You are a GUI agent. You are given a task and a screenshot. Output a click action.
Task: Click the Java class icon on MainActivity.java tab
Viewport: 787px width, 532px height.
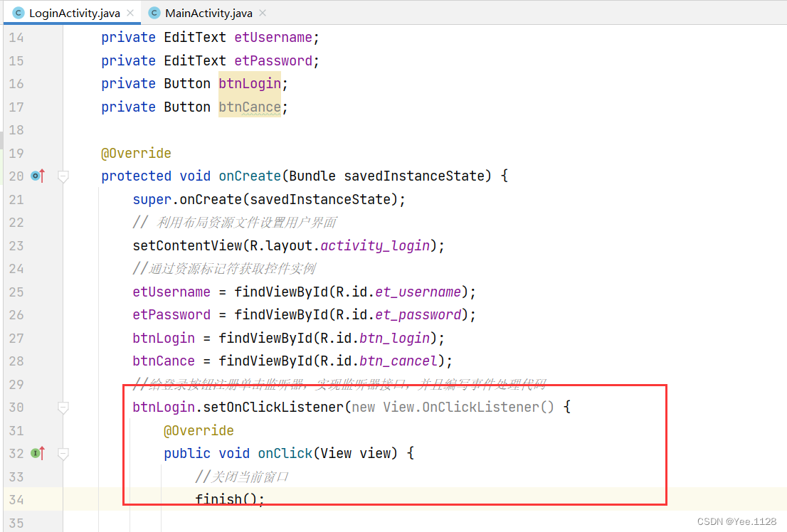pos(154,13)
